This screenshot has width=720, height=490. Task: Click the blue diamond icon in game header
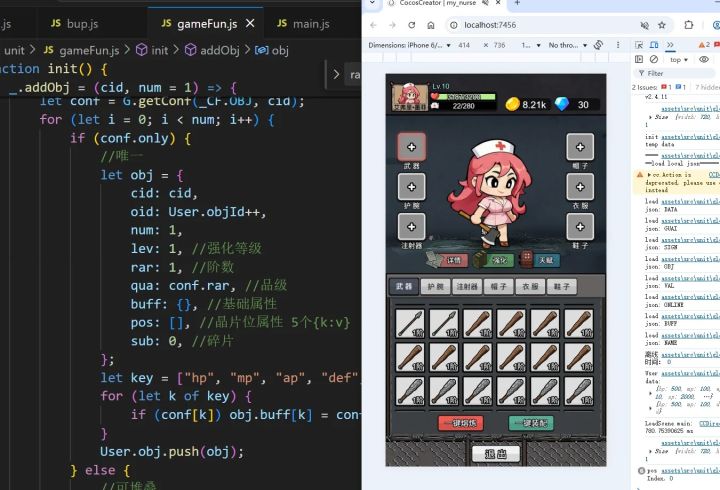562,104
